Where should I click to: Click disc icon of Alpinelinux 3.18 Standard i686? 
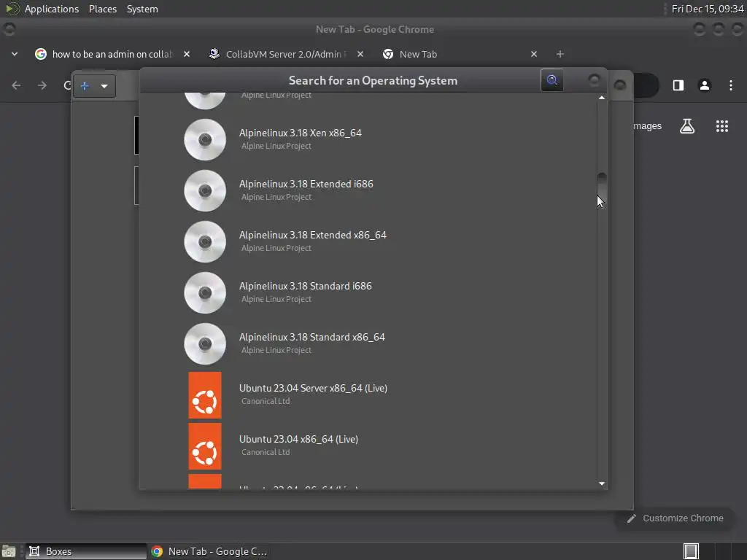click(x=205, y=292)
